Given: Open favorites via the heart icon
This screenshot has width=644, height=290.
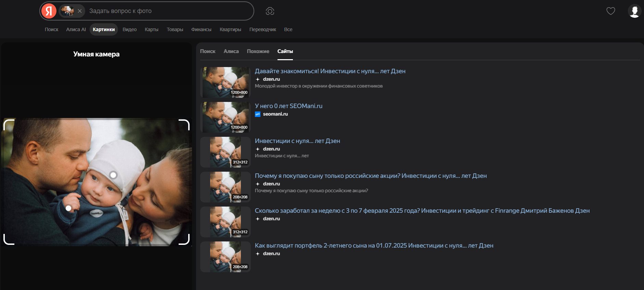Looking at the screenshot, I should coord(611,11).
